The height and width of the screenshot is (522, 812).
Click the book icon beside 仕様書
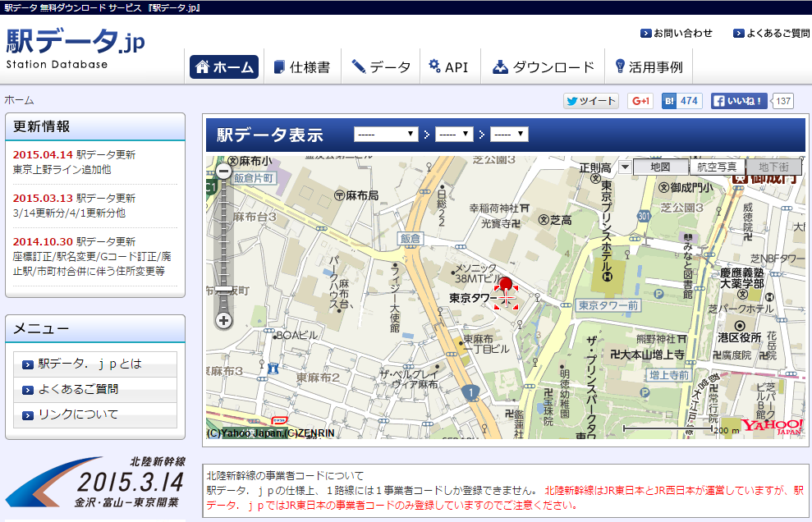tap(279, 66)
